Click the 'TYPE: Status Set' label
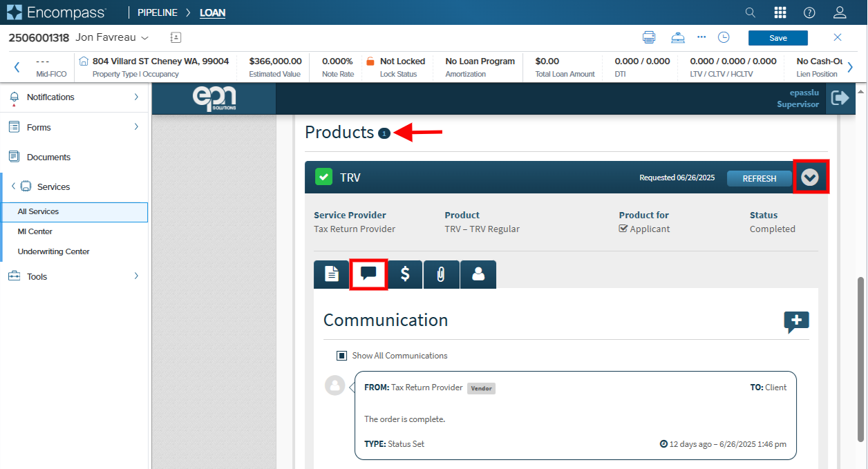 (394, 443)
